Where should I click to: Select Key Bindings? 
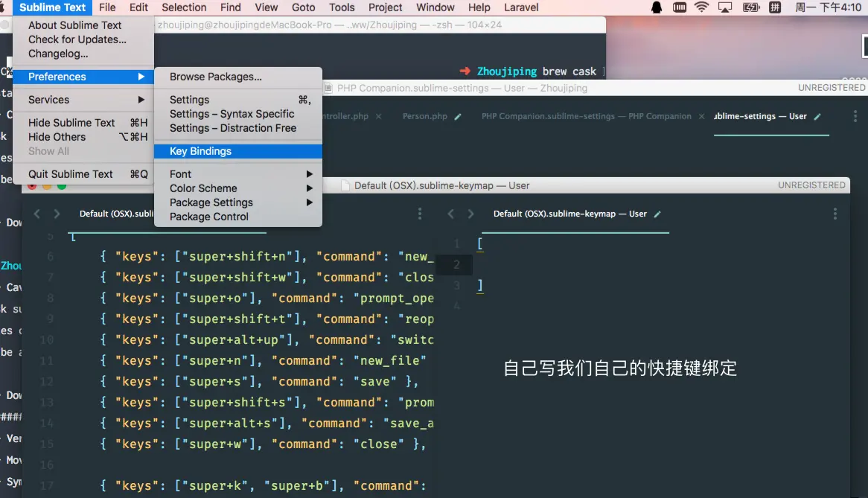tap(238, 151)
